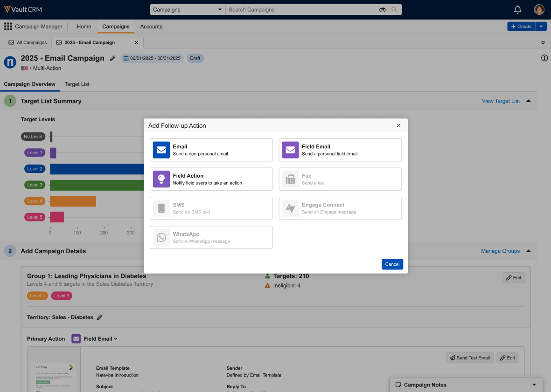Viewport: 551px width, 392px height.
Task: Choose the Field Email follow-up action
Action: tap(340, 150)
